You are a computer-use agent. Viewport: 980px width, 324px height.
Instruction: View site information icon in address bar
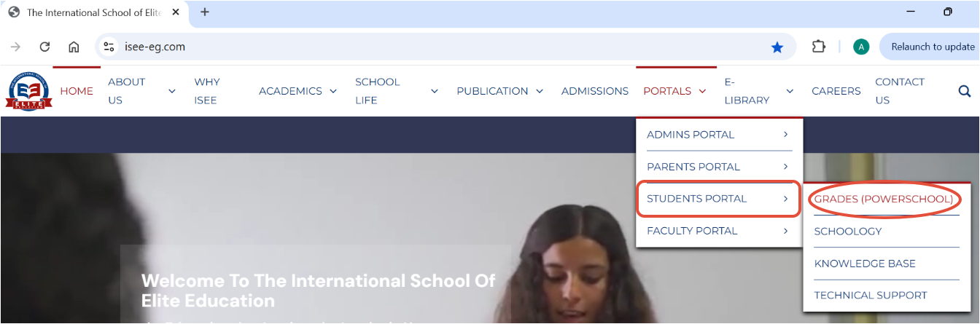point(109,47)
